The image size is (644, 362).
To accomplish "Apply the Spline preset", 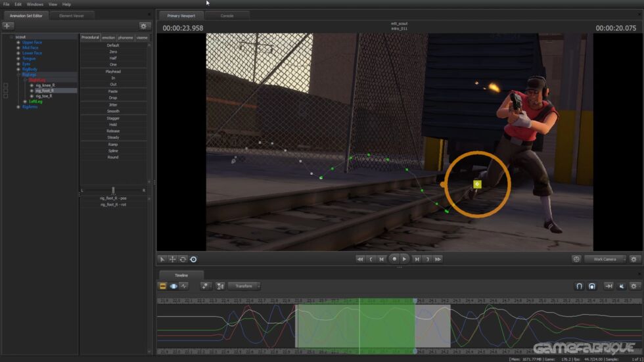I will 113,151.
